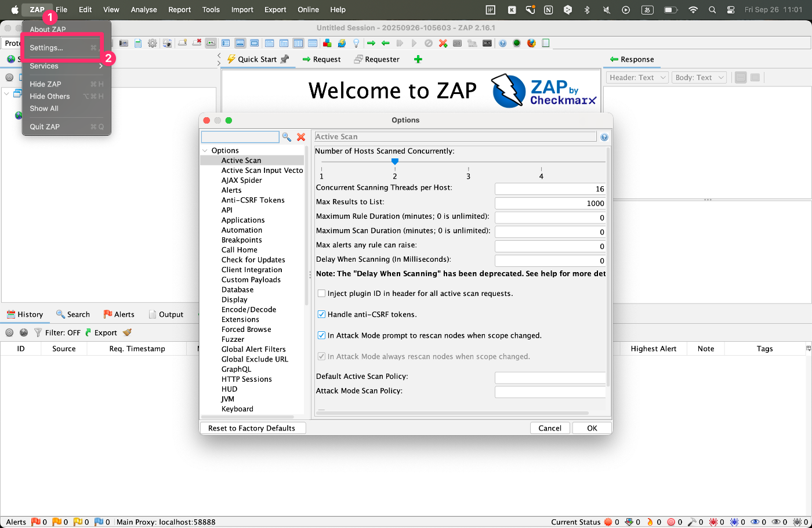The image size is (812, 528).
Task: Open macOS Spotlight search icon
Action: point(712,10)
